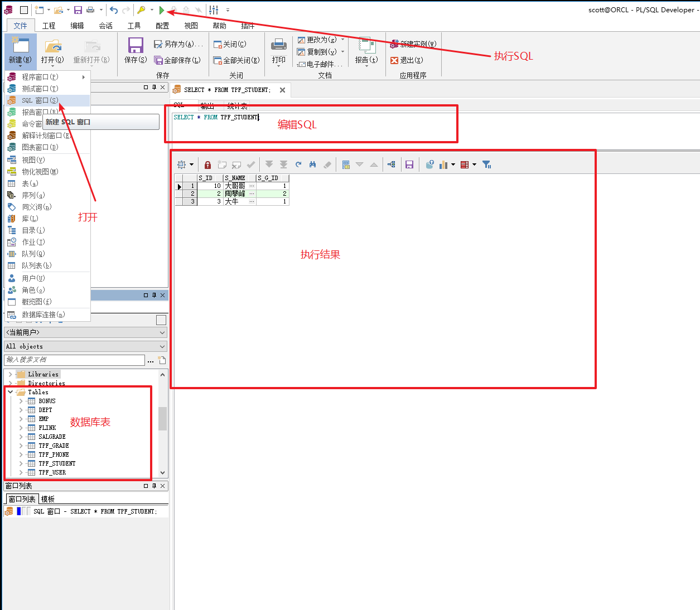Click the purple Save results icon
This screenshot has height=610, width=700.
[x=409, y=164]
